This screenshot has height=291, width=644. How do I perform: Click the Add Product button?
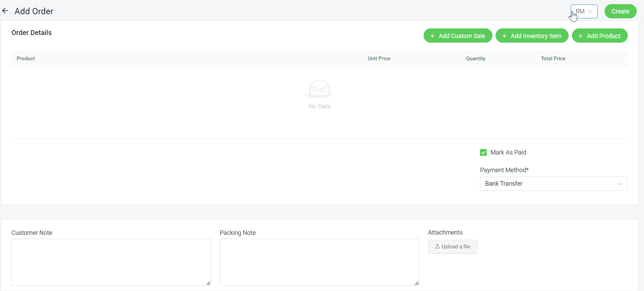(x=599, y=36)
